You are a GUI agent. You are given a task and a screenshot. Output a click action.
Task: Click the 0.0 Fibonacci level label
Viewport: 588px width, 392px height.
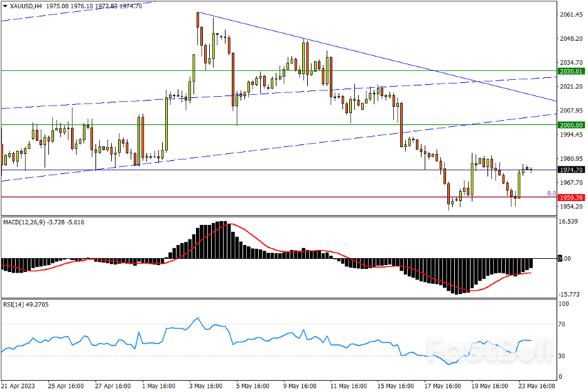551,193
